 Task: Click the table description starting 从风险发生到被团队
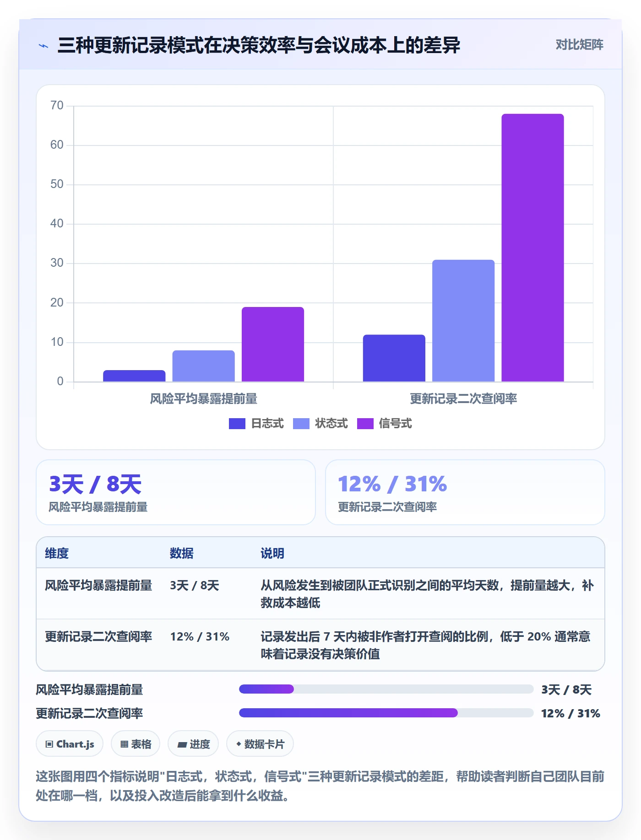[427, 594]
